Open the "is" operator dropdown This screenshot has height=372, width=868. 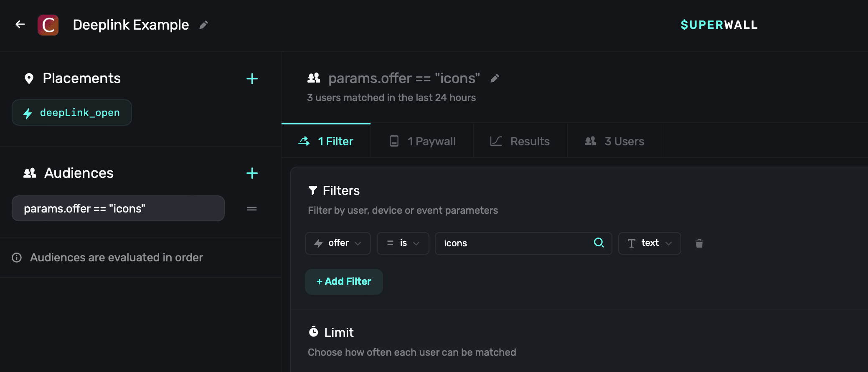pyautogui.click(x=403, y=243)
